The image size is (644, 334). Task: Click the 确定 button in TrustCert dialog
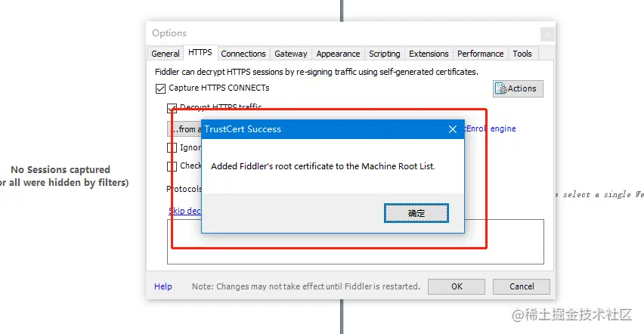click(416, 213)
